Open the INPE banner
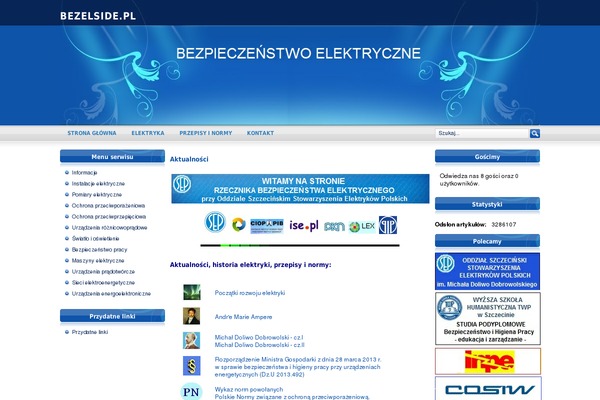This screenshot has width=600, height=400. (488, 361)
